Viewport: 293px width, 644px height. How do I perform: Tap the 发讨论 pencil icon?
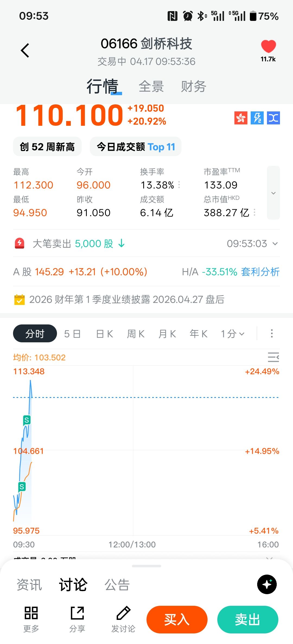click(123, 613)
